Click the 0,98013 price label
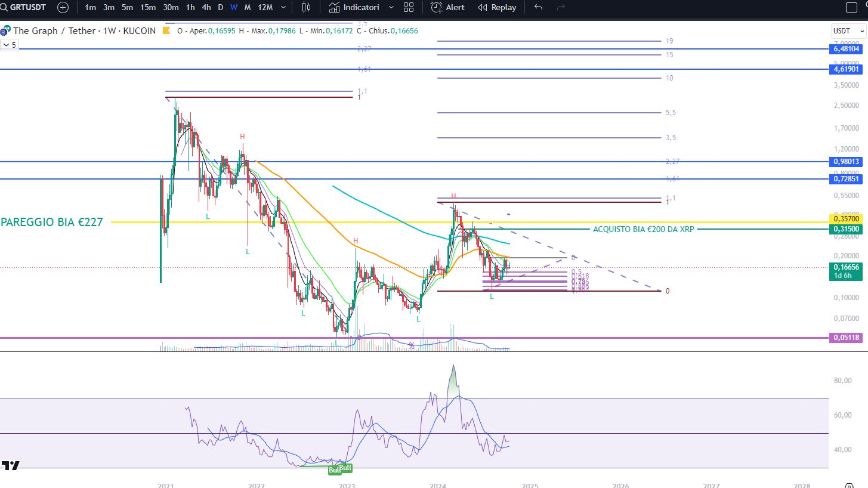 coord(847,162)
